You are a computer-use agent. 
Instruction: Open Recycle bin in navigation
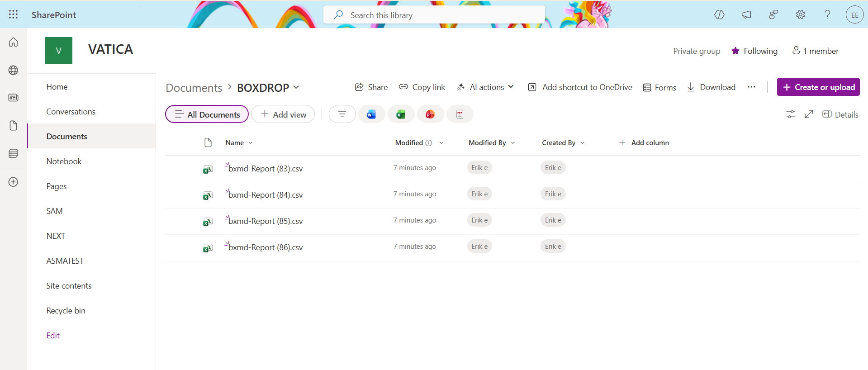[66, 311]
